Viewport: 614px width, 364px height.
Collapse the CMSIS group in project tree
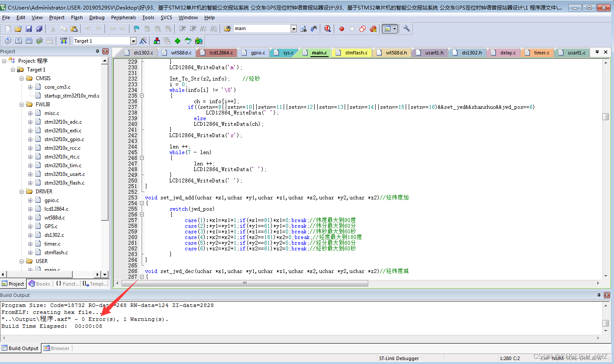coord(22,78)
